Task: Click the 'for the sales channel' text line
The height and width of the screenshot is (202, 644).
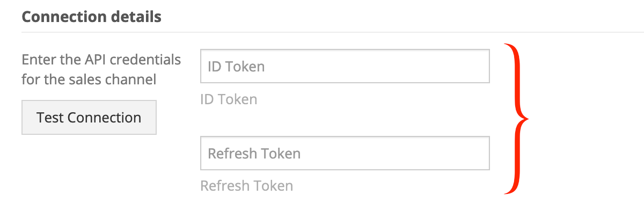Action: [89, 80]
